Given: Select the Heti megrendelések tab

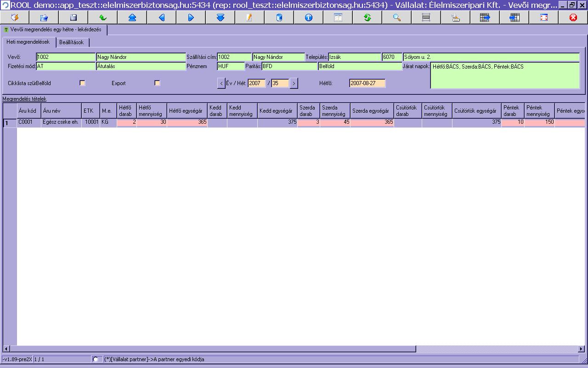Looking at the screenshot, I should tap(28, 42).
